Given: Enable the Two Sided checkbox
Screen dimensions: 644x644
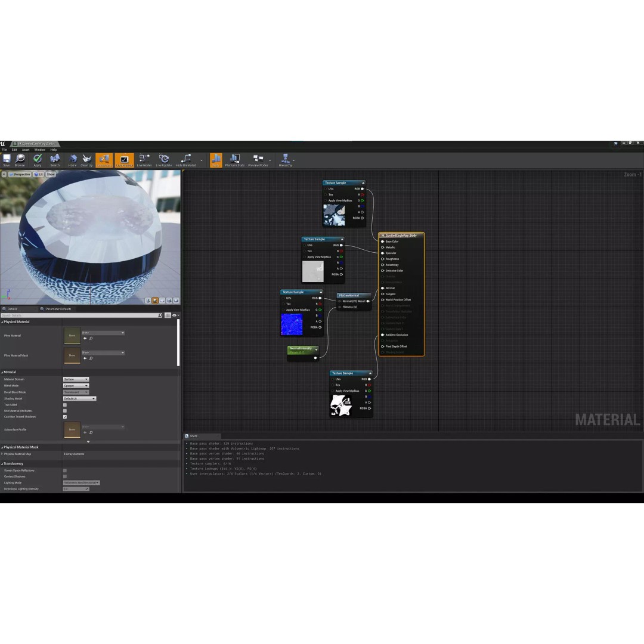Looking at the screenshot, I should coord(65,405).
